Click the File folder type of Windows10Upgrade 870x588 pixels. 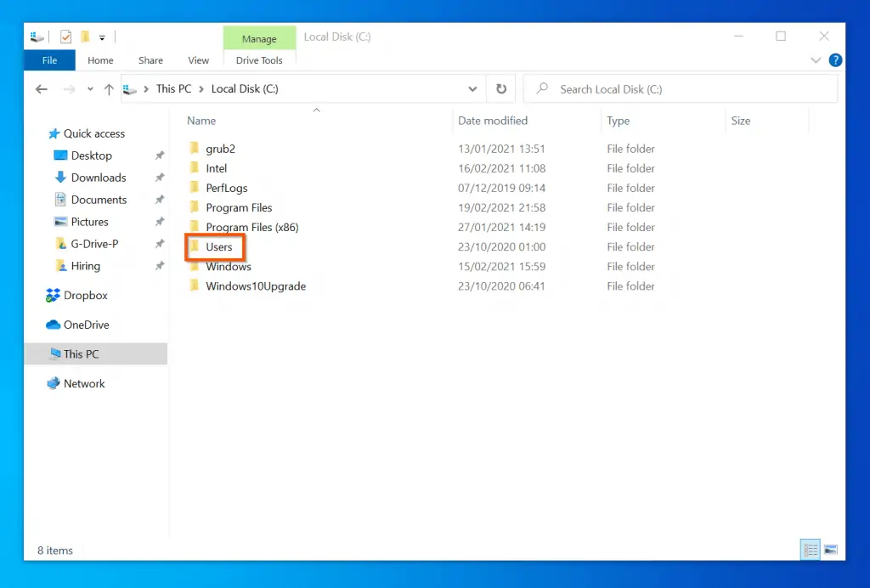pos(630,286)
